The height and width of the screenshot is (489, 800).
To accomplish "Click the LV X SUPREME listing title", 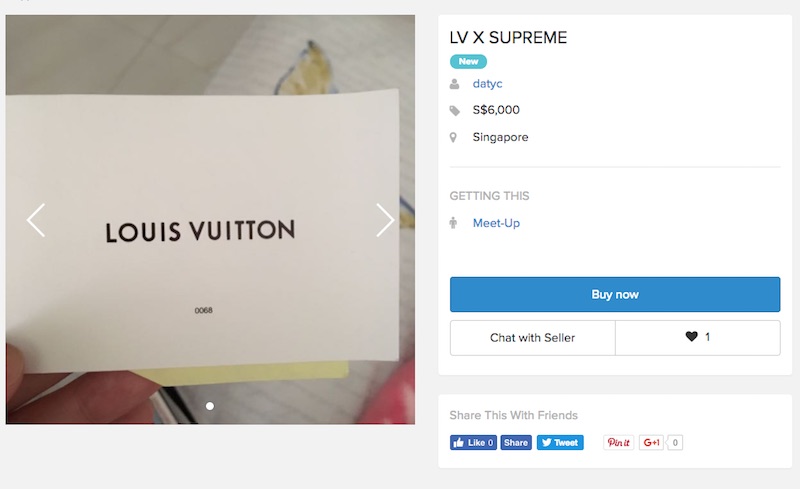I will pyautogui.click(x=508, y=38).
